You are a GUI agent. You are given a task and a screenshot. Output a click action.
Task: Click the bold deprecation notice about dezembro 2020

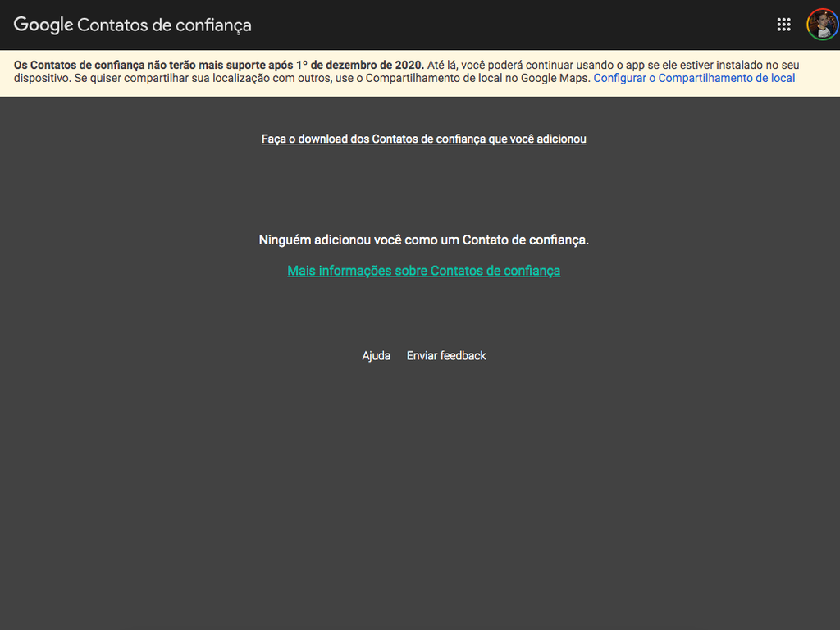point(218,66)
